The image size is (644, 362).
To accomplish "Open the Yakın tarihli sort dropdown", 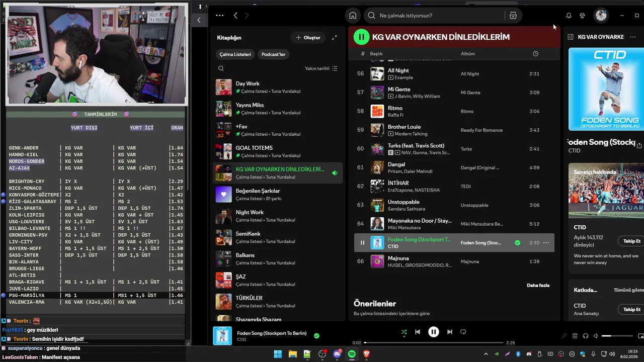I will (321, 68).
